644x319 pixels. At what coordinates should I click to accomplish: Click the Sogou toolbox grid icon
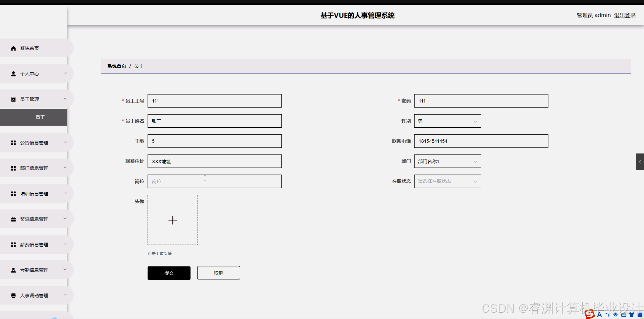click(x=639, y=315)
